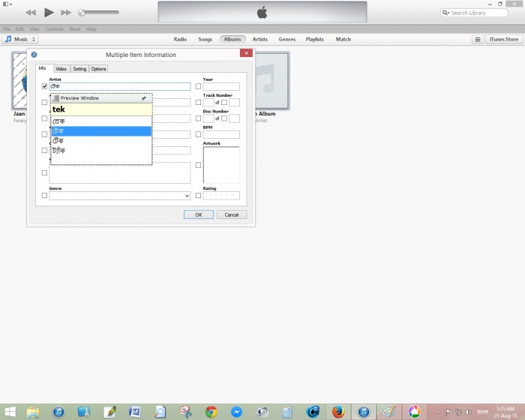
Task: Enable the BPM checkbox
Action: click(198, 134)
